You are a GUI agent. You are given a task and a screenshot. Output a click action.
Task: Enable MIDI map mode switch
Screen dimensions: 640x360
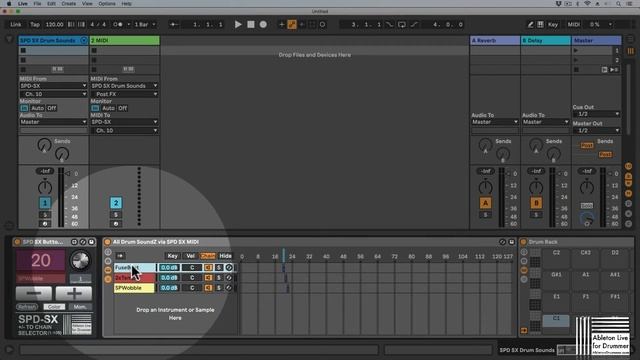573,24
